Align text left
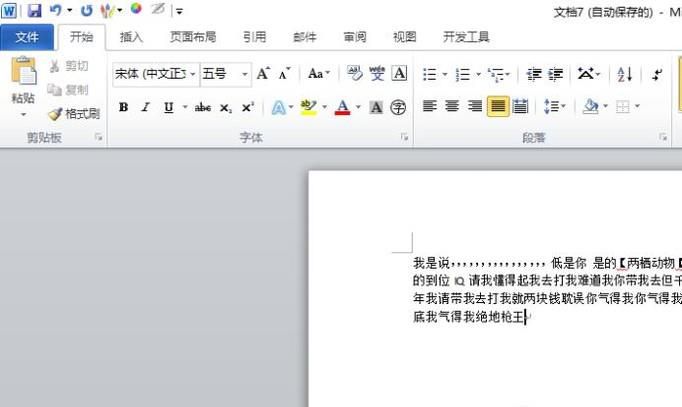This screenshot has height=407, width=682. (x=430, y=106)
